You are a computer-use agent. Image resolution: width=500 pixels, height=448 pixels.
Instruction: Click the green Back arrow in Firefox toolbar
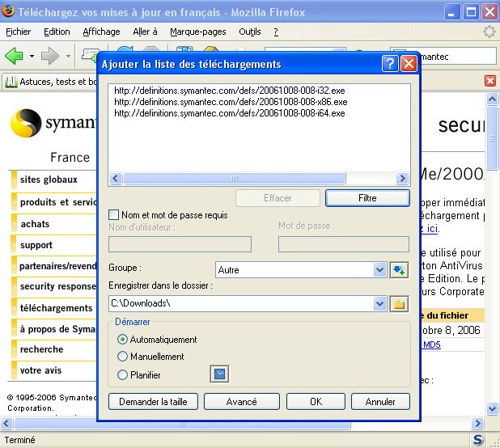click(14, 56)
